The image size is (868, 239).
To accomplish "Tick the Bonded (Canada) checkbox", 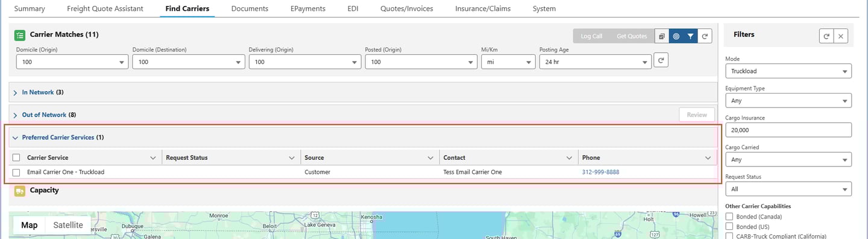I will click(730, 217).
